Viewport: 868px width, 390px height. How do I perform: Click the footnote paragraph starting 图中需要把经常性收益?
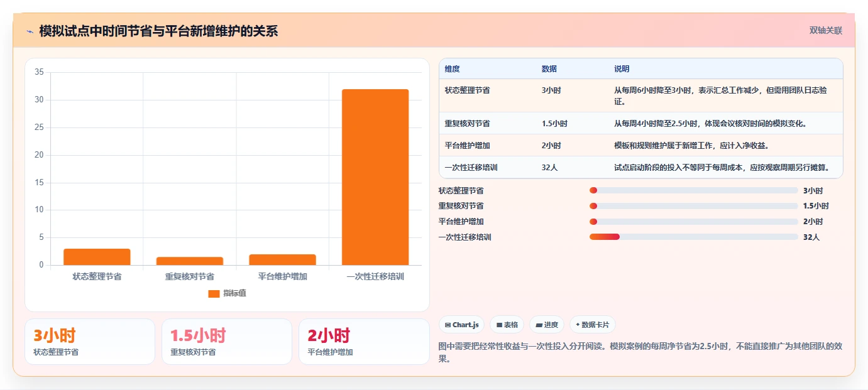click(x=640, y=352)
